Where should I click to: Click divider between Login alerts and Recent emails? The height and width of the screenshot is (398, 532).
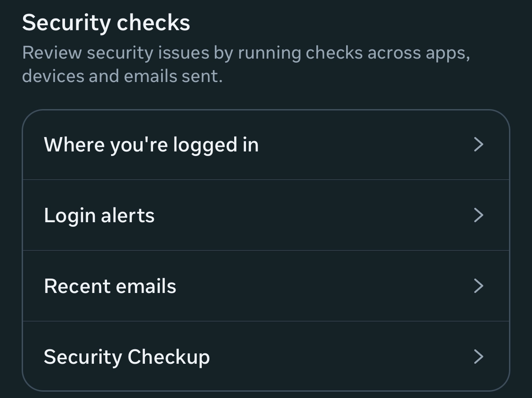(266, 251)
